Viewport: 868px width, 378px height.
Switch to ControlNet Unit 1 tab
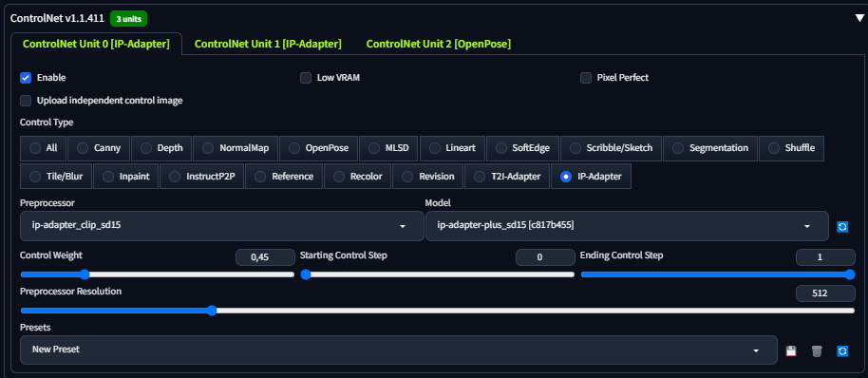pyautogui.click(x=268, y=45)
